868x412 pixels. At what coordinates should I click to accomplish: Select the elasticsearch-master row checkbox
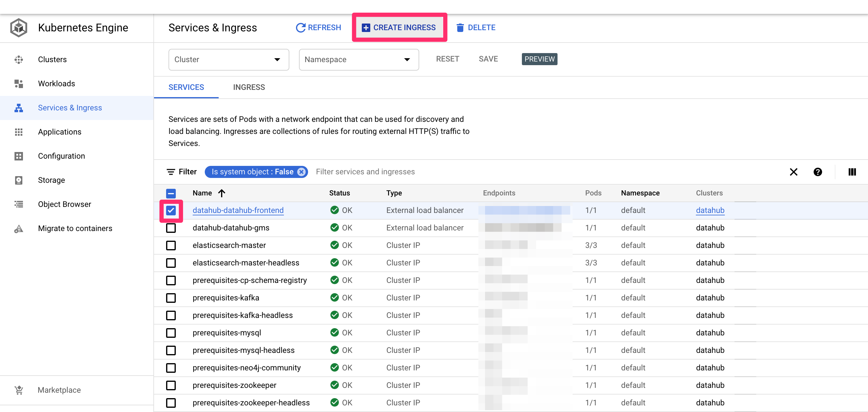(x=171, y=246)
